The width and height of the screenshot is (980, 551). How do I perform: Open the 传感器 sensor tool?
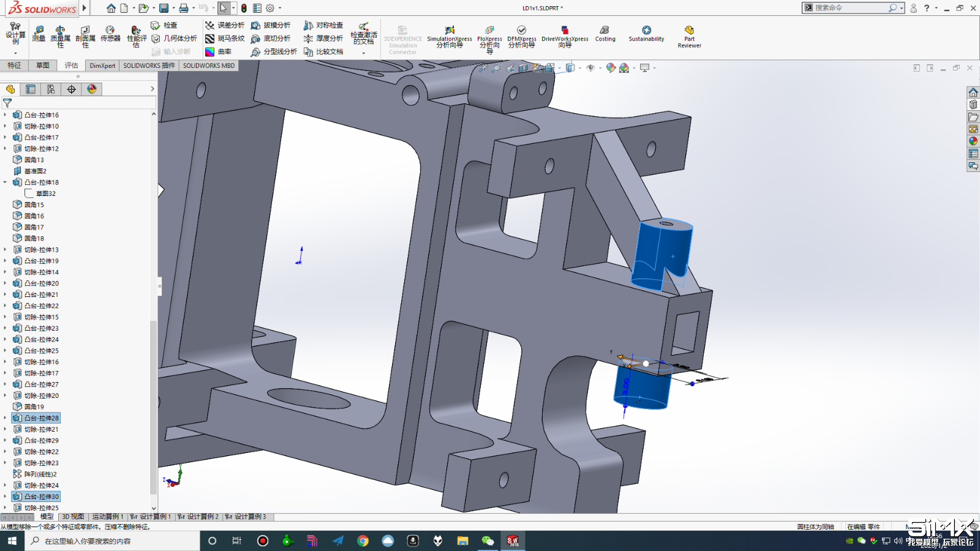coord(110,34)
